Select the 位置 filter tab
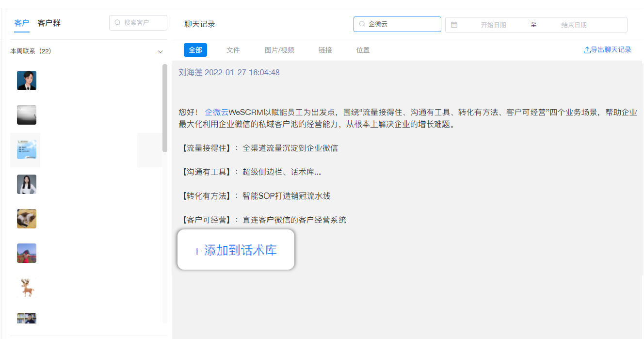This screenshot has height=339, width=644. coord(363,50)
